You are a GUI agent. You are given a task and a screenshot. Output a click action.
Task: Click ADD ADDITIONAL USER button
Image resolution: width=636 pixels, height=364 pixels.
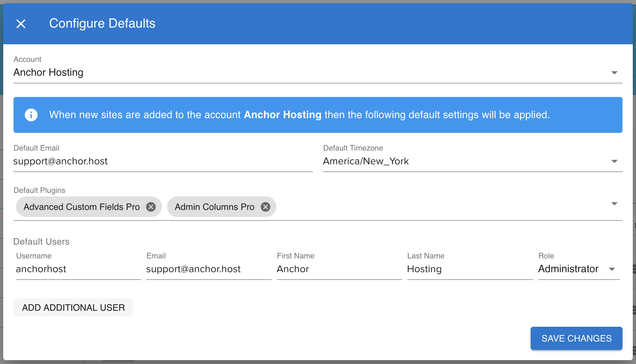pyautogui.click(x=73, y=308)
